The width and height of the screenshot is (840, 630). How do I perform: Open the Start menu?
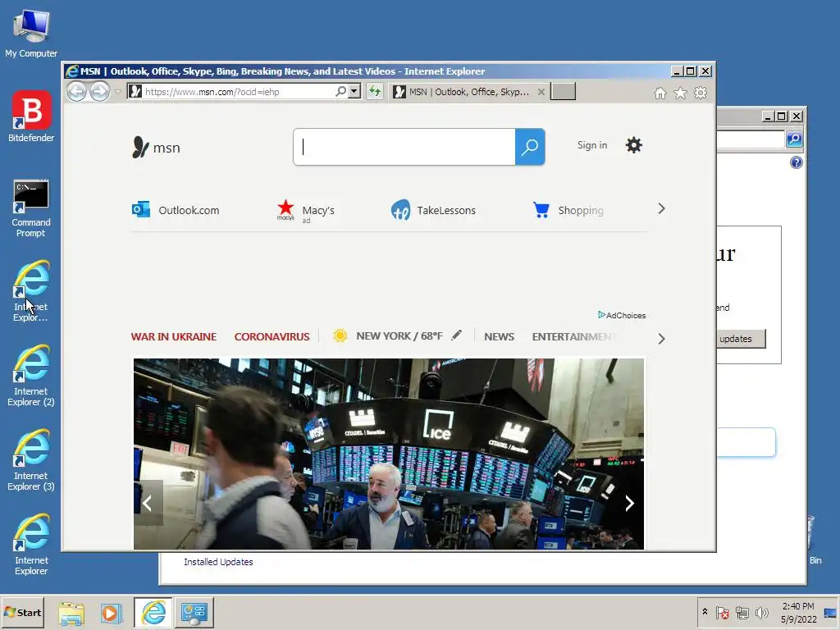22,612
